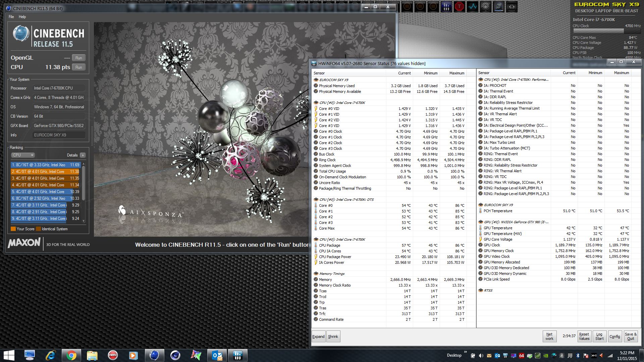Click the Intel Core icon in top dock
Viewport: 644px width, 362px height.
499,7
